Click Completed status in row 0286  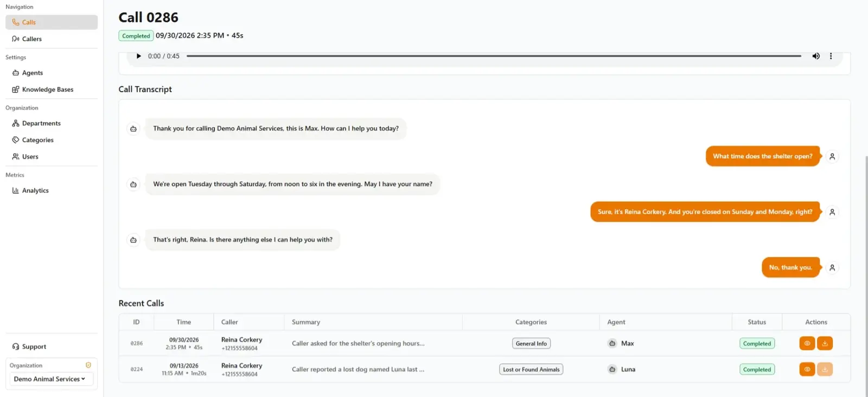757,343
